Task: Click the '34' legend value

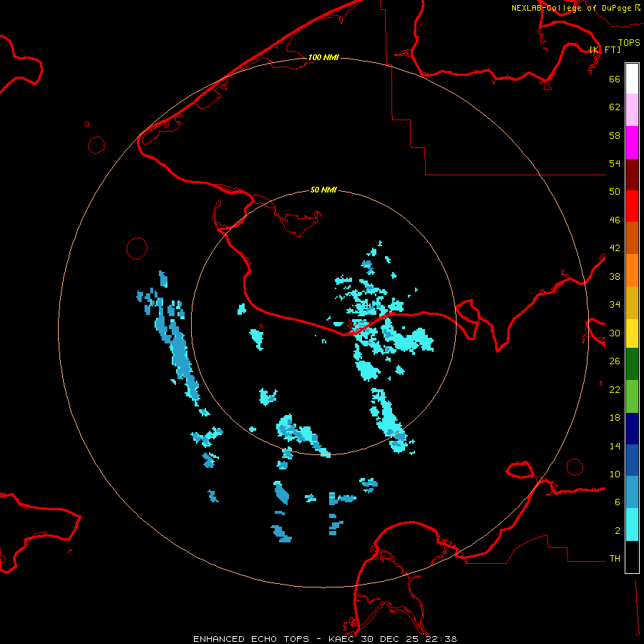Action: point(615,305)
